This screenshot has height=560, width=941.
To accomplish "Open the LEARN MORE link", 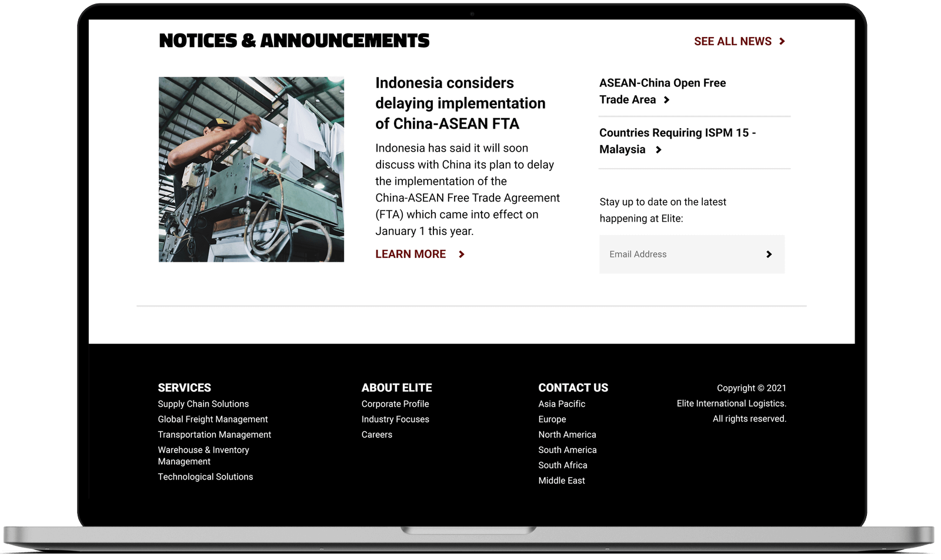I will 411,254.
